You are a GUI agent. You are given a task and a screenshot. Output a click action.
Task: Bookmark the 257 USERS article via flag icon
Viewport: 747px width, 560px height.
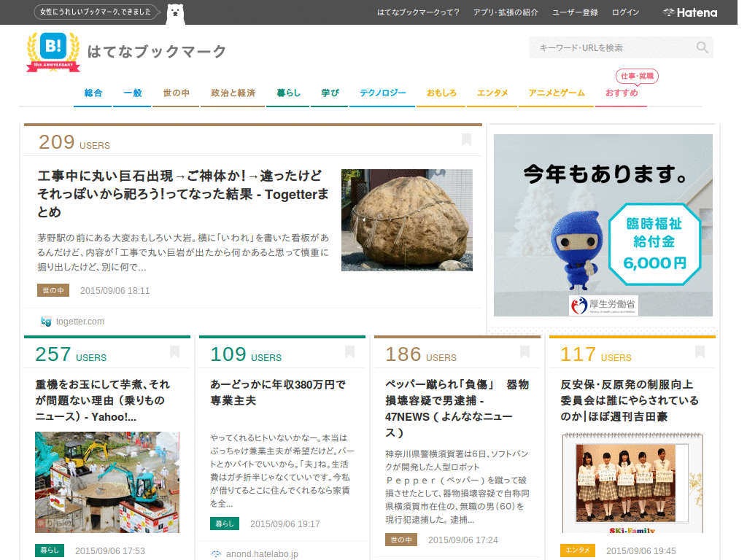pyautogui.click(x=175, y=352)
